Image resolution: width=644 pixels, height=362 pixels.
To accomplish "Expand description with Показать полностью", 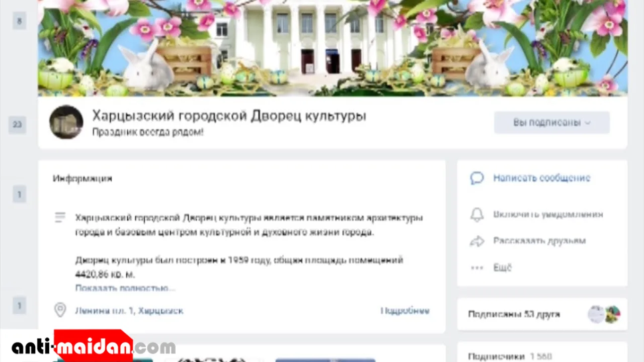I will 125,288.
